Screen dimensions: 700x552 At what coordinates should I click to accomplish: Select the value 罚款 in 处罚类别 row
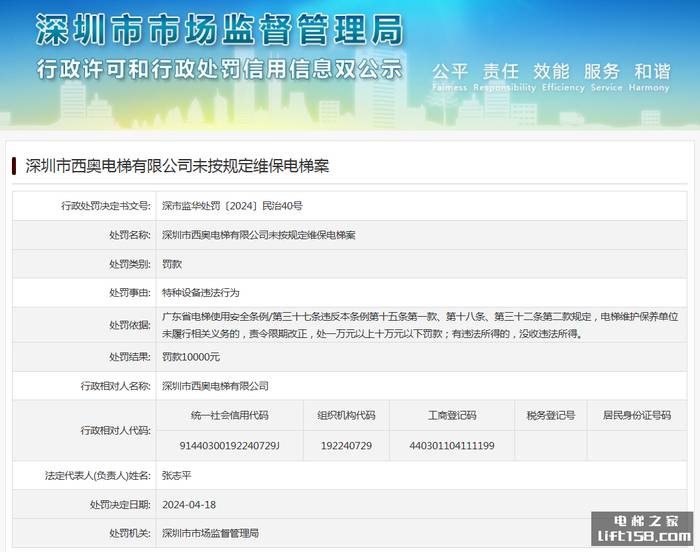(x=172, y=264)
